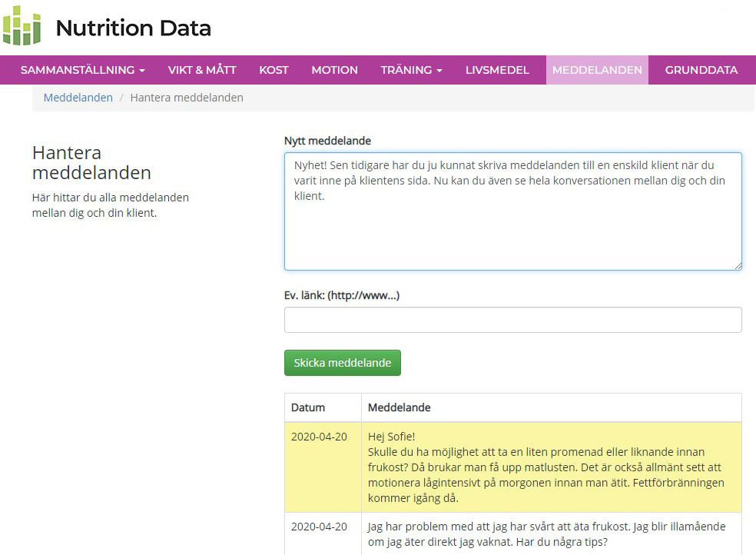The height and width of the screenshot is (555, 756).
Task: Select the message about frukost problems
Action: coord(546,533)
